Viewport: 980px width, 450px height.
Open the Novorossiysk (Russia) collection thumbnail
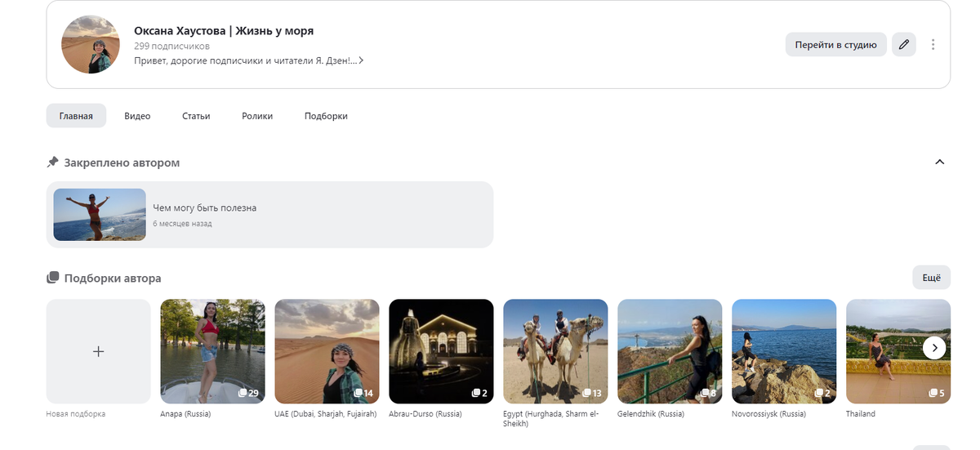coord(784,351)
